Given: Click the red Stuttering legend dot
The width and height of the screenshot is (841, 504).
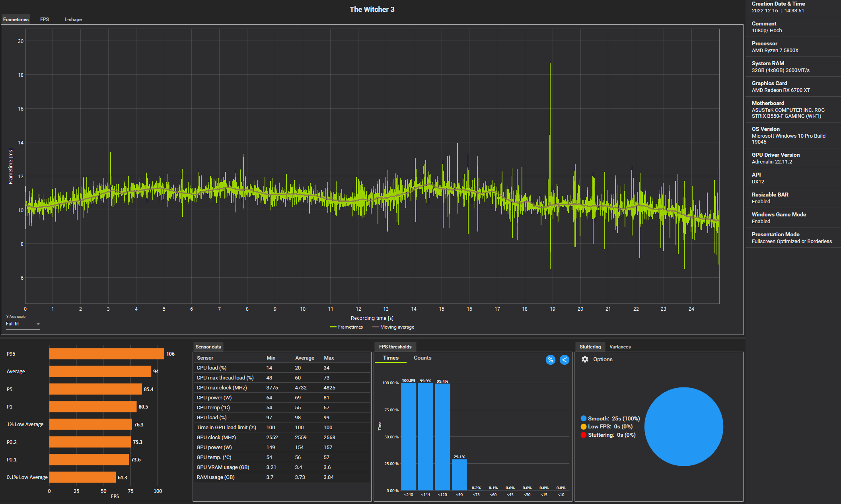Looking at the screenshot, I should (584, 435).
